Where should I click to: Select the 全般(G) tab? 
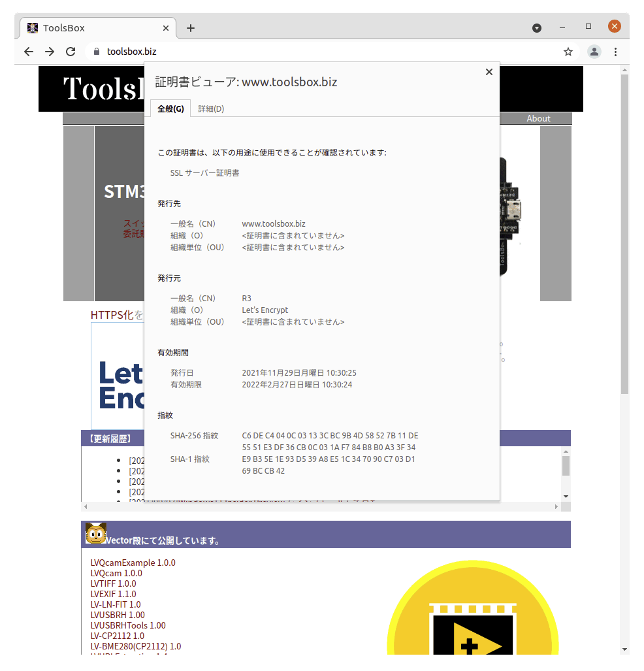(170, 108)
